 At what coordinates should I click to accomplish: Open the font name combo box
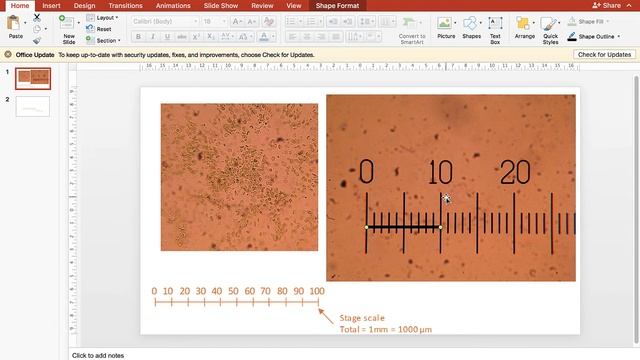(164, 21)
